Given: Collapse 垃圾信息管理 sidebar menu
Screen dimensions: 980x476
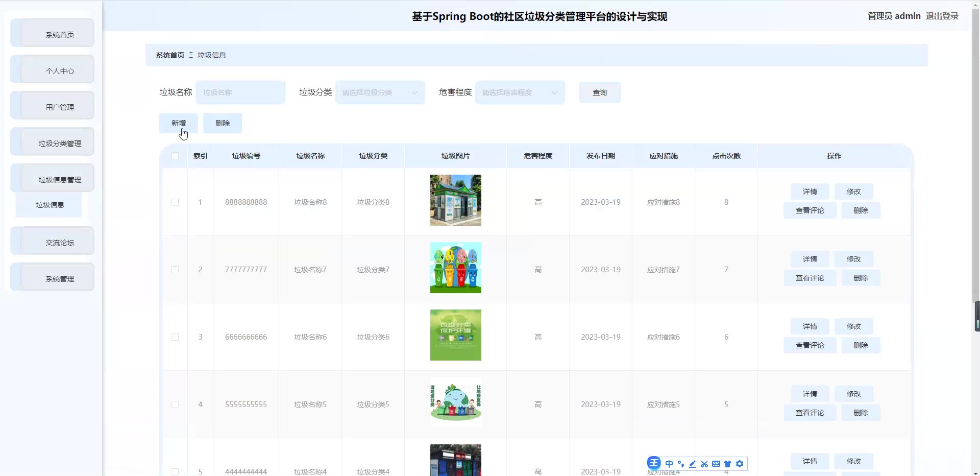Looking at the screenshot, I should click(53, 178).
